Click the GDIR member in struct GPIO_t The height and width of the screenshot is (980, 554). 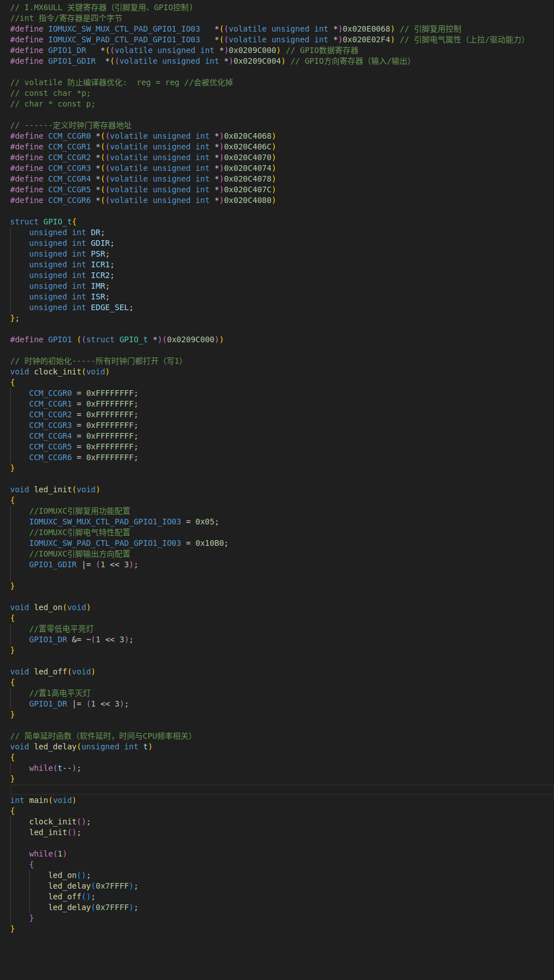(100, 243)
